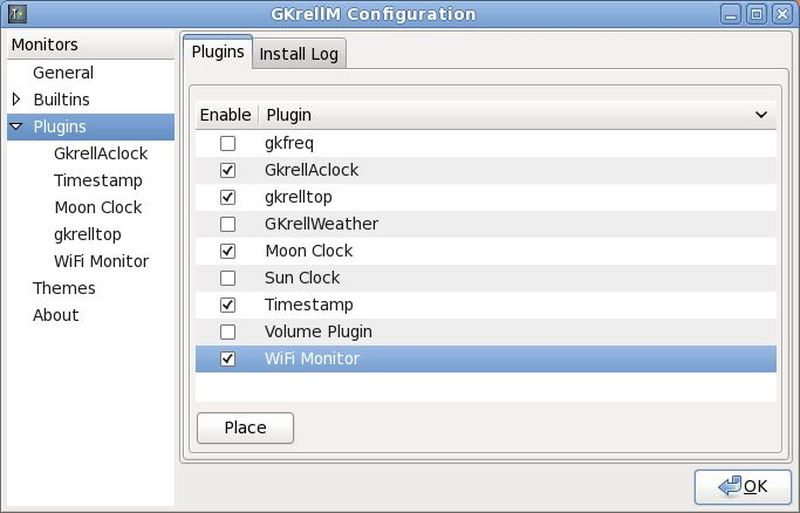This screenshot has height=513, width=800.
Task: Uncheck the gkrelltop plugin
Action: click(x=227, y=198)
